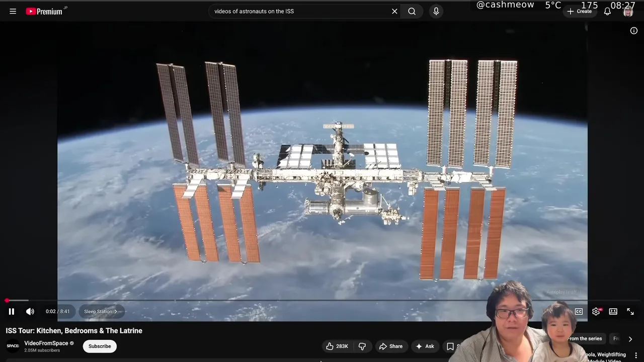Like the video with 283K likes

(x=337, y=346)
